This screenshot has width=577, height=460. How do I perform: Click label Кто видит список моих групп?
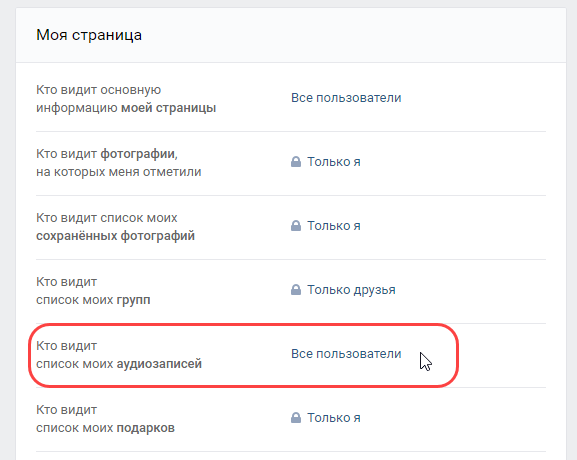pos(93,291)
